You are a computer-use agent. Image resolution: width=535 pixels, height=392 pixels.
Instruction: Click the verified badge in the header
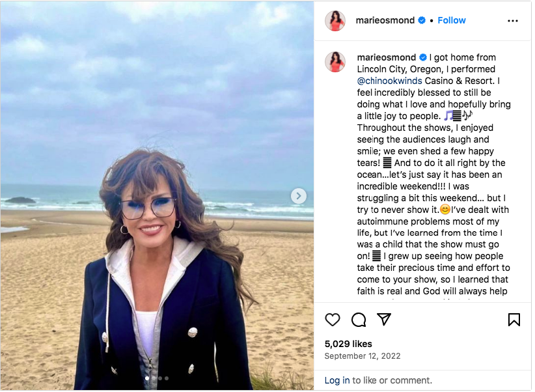tap(422, 21)
